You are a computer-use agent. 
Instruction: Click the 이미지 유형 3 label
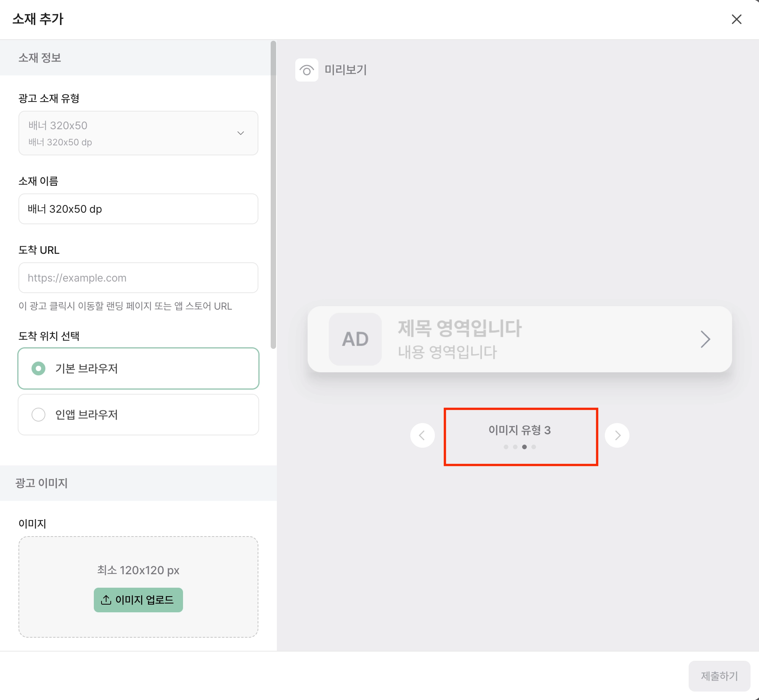[519, 430]
